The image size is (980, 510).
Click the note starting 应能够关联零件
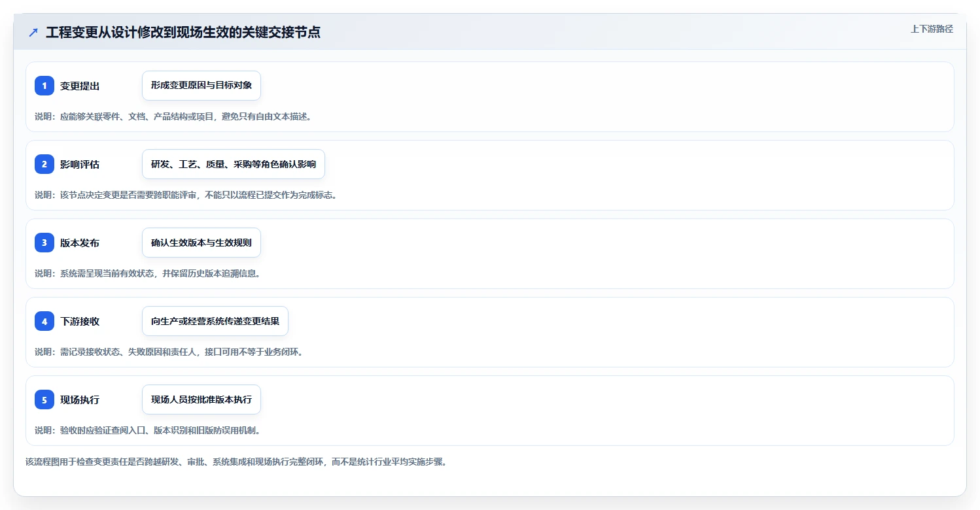174,116
